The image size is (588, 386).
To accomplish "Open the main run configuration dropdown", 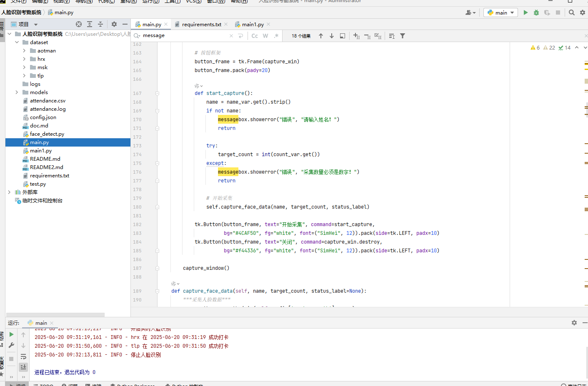I will tap(500, 12).
